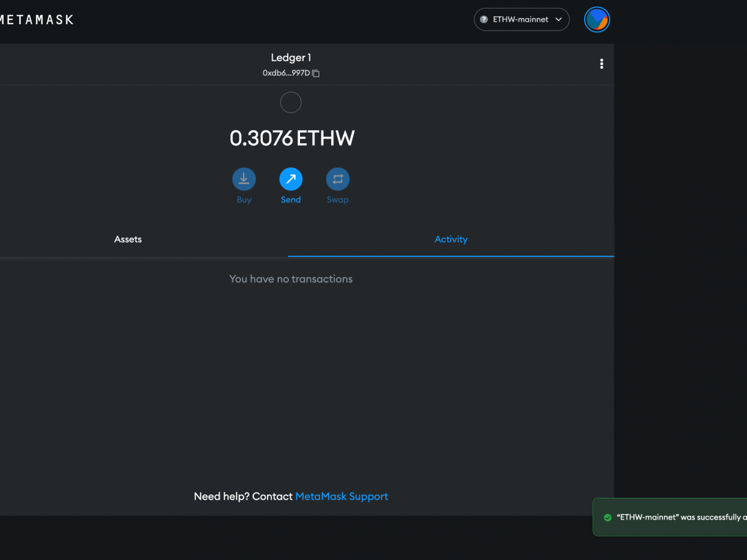This screenshot has width=747, height=560.
Task: Switch to the Assets tab
Action: (128, 239)
